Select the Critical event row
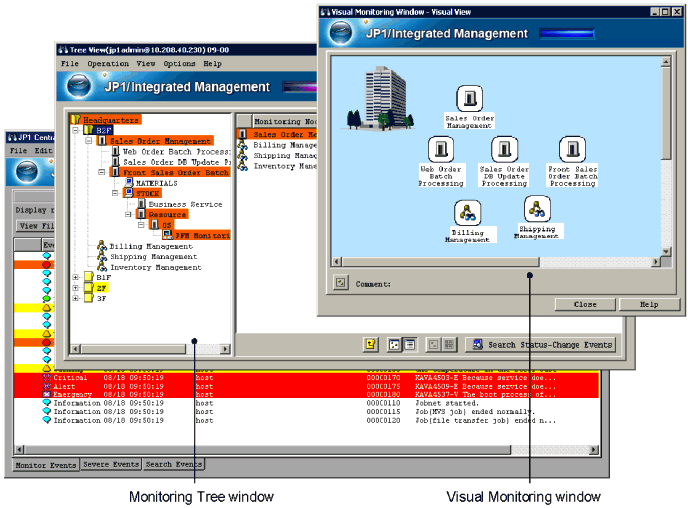 306,377
